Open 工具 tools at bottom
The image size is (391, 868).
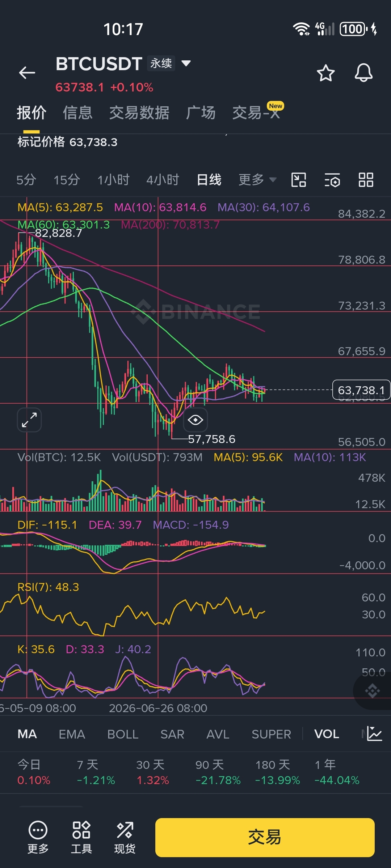point(81,837)
